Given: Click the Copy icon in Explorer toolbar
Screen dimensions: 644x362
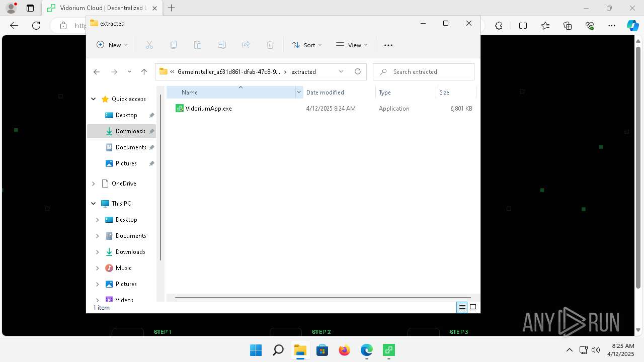Looking at the screenshot, I should coord(174,45).
